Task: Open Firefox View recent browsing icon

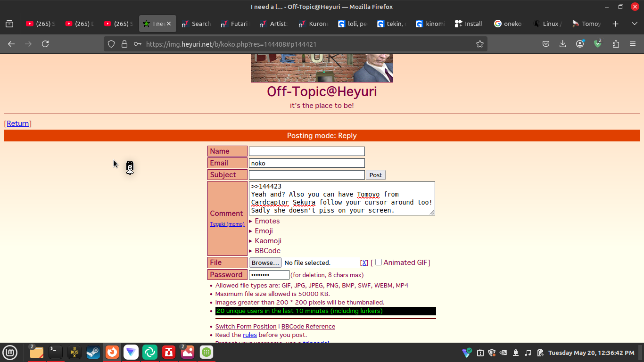Action: (x=9, y=24)
